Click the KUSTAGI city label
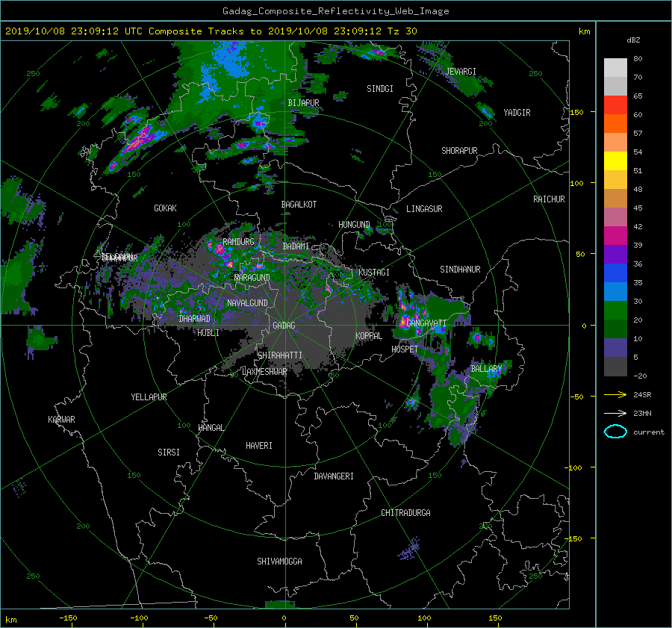 (374, 273)
